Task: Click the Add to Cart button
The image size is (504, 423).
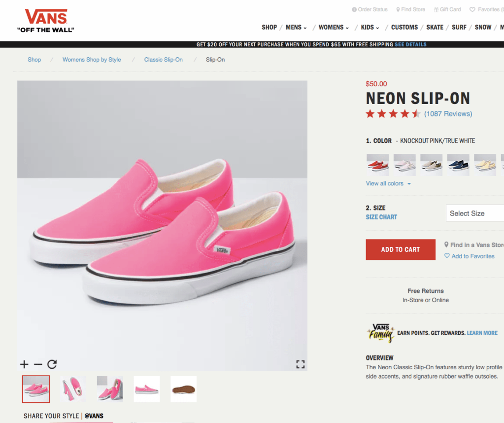Action: click(401, 249)
